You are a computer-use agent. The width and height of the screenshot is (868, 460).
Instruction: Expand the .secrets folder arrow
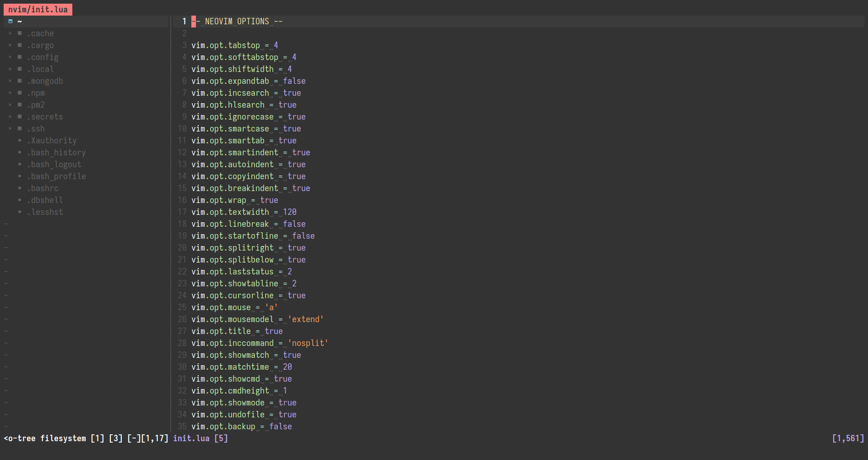(x=11, y=116)
